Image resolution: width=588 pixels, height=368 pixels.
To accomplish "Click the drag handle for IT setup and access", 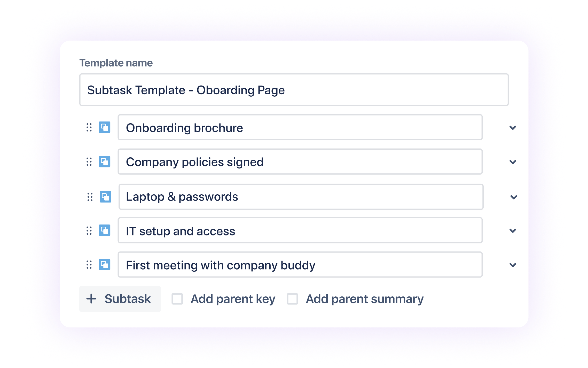I will point(89,231).
